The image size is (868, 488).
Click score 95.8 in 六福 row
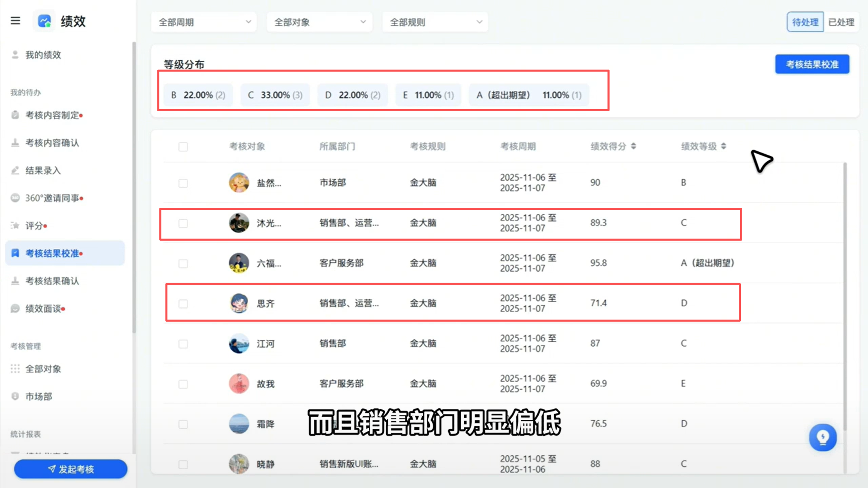(598, 263)
